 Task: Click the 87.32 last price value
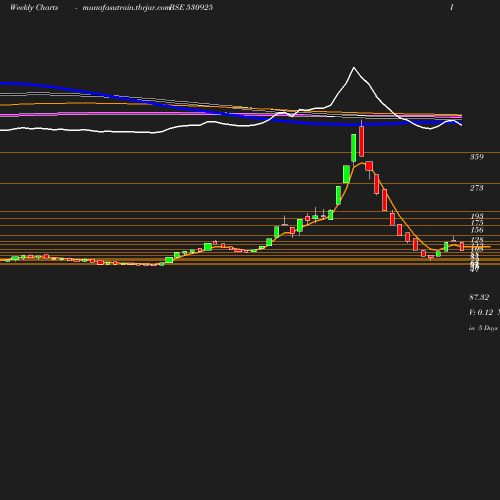tap(479, 297)
